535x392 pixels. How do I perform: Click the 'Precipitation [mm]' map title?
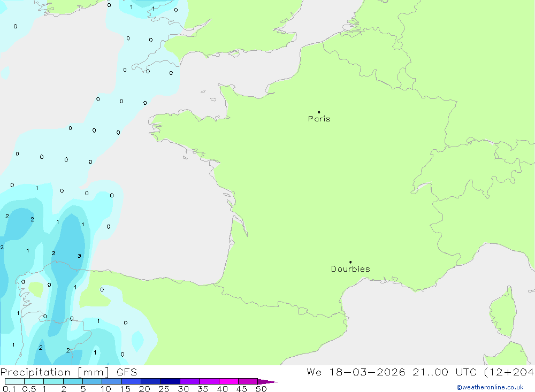[55, 372]
